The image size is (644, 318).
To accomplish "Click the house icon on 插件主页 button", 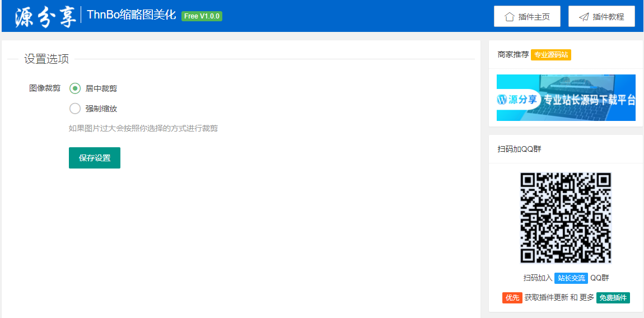I will click(x=509, y=17).
